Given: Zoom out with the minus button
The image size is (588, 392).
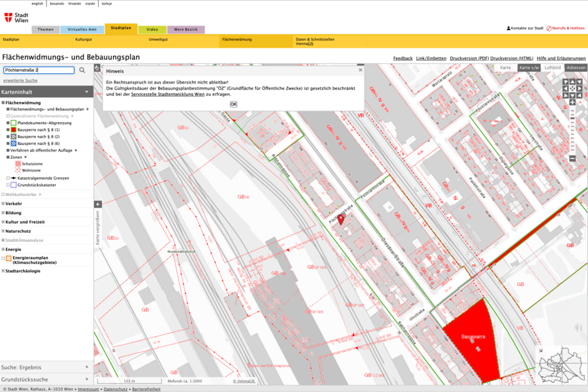Looking at the screenshot, I should 572,158.
